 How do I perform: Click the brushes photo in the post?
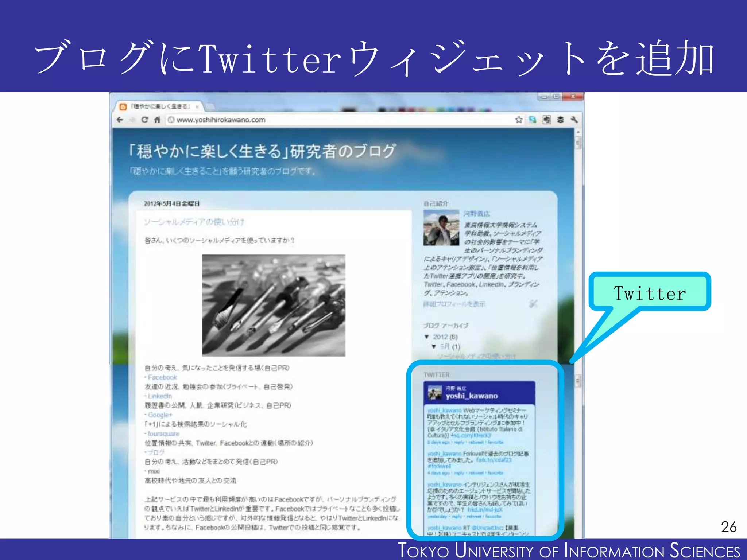(274, 305)
